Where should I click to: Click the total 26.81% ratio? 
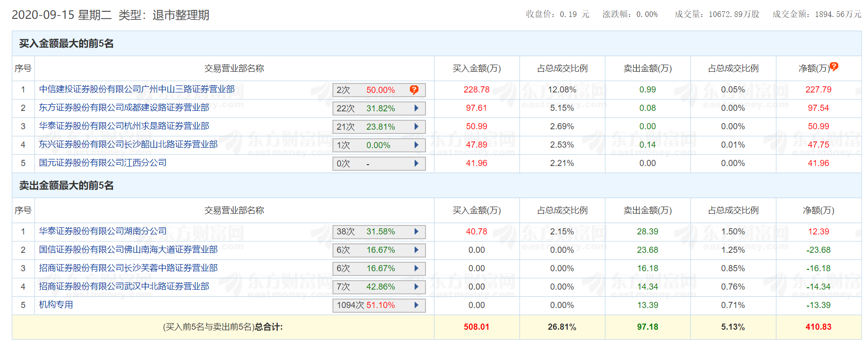click(562, 327)
